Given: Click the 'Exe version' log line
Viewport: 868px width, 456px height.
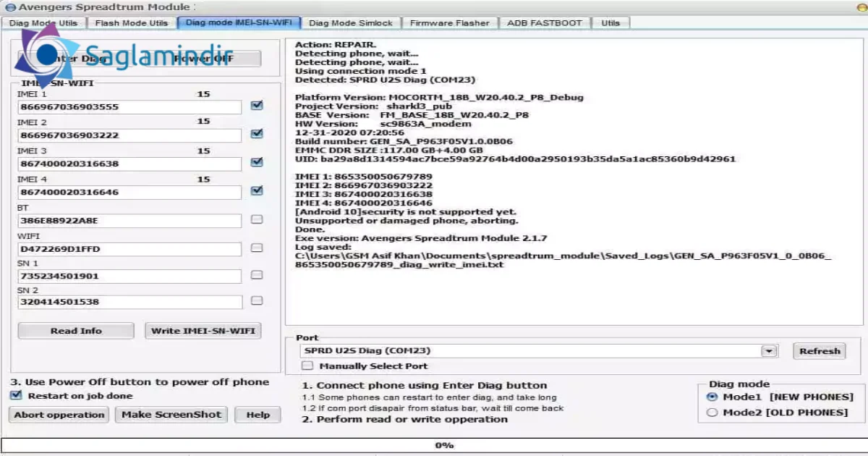Looking at the screenshot, I should 421,238.
